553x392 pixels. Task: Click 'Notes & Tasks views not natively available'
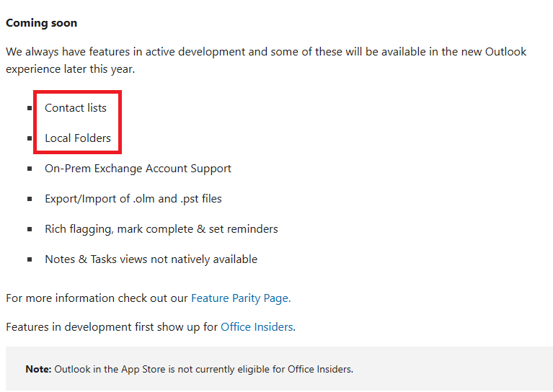(151, 259)
